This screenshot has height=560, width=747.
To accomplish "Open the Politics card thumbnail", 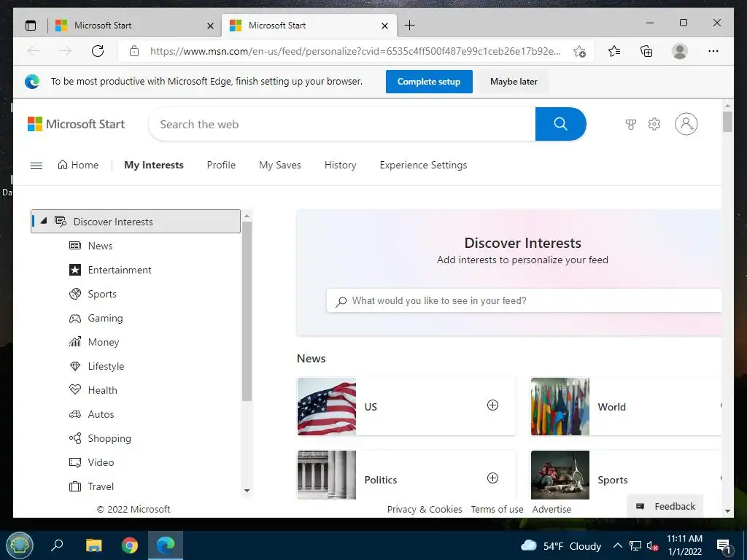I will click(327, 475).
